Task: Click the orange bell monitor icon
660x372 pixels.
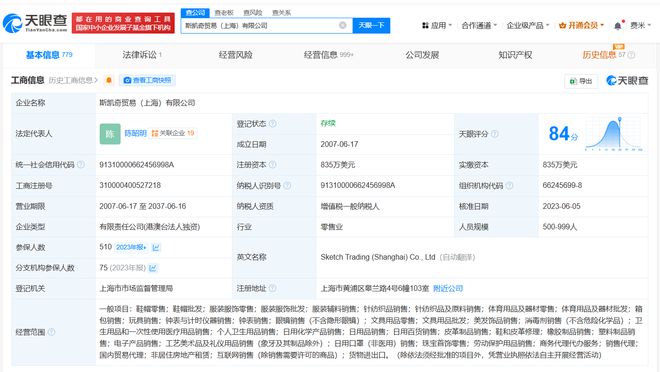Action: coord(109,80)
